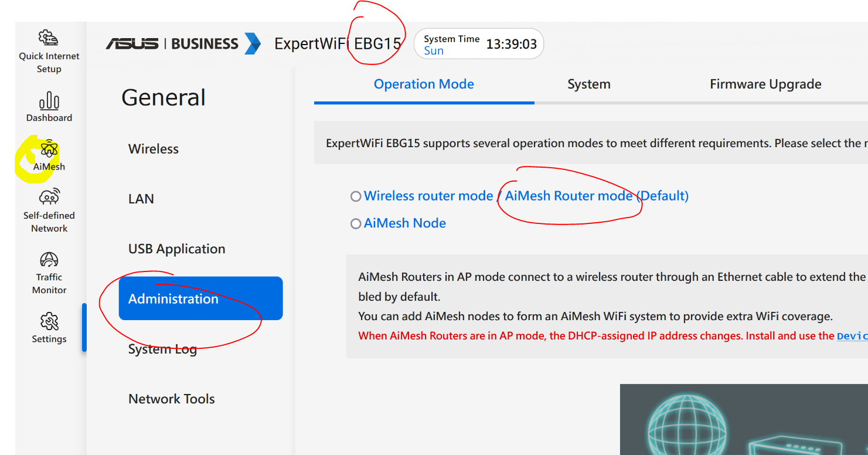Open the Dashboard bar-chart icon
The width and height of the screenshot is (868, 455).
[49, 101]
